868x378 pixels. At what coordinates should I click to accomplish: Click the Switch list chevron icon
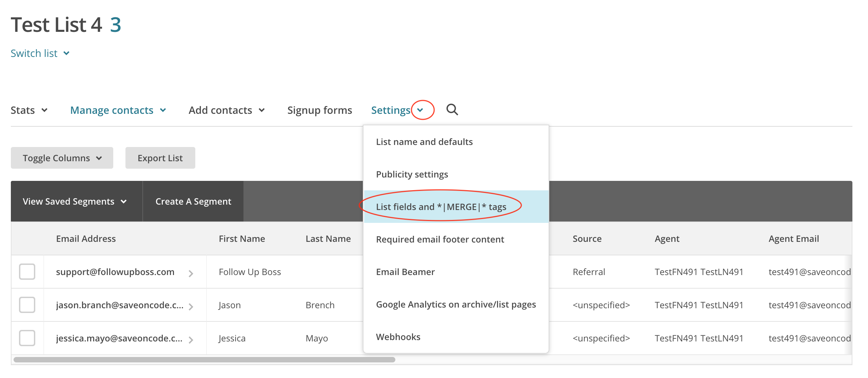pos(66,53)
